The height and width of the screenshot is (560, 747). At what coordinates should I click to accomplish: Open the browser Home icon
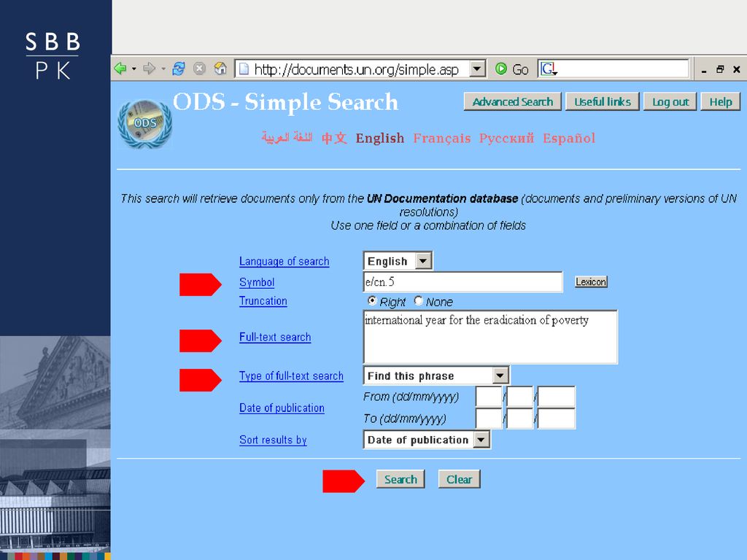point(220,69)
